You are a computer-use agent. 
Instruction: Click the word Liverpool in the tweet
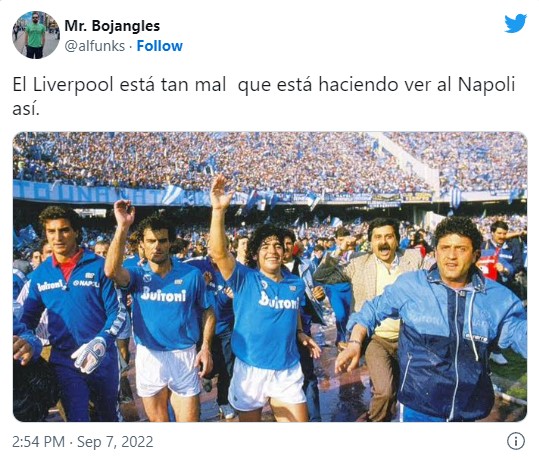pos(73,85)
